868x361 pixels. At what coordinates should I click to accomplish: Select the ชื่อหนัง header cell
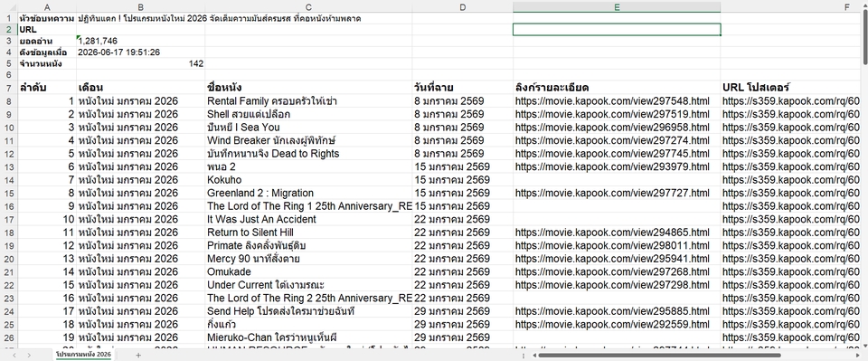[308, 88]
